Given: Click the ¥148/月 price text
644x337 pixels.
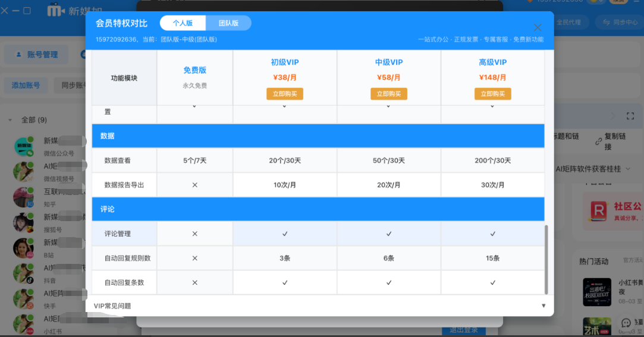Looking at the screenshot, I should click(492, 78).
